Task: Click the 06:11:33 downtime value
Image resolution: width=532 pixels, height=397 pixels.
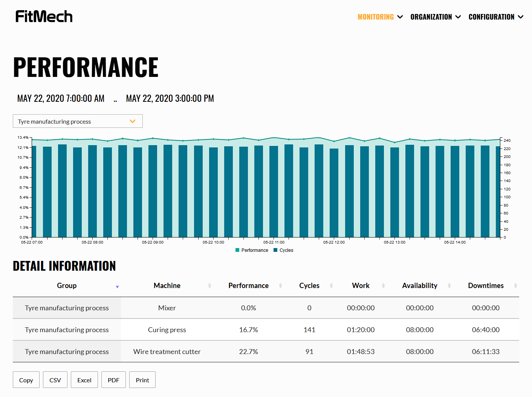Action: coord(486,352)
